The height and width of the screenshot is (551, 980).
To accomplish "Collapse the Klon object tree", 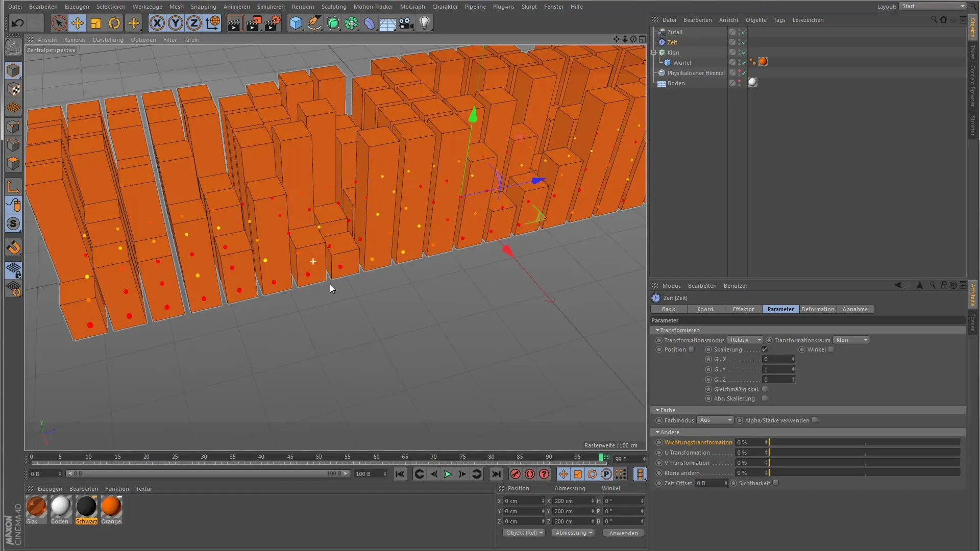I will point(654,53).
